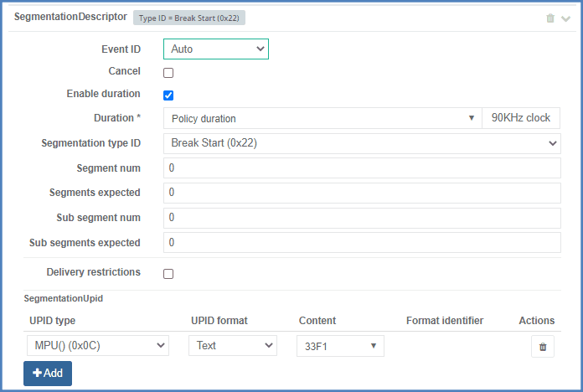Click the Duration * field label
583x392 pixels.
coord(117,118)
